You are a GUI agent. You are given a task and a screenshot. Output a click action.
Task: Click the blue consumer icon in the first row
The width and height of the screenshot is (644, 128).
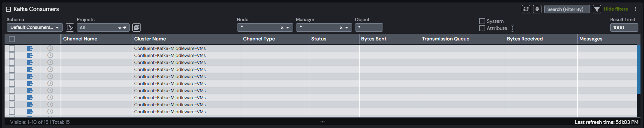(x=30, y=49)
